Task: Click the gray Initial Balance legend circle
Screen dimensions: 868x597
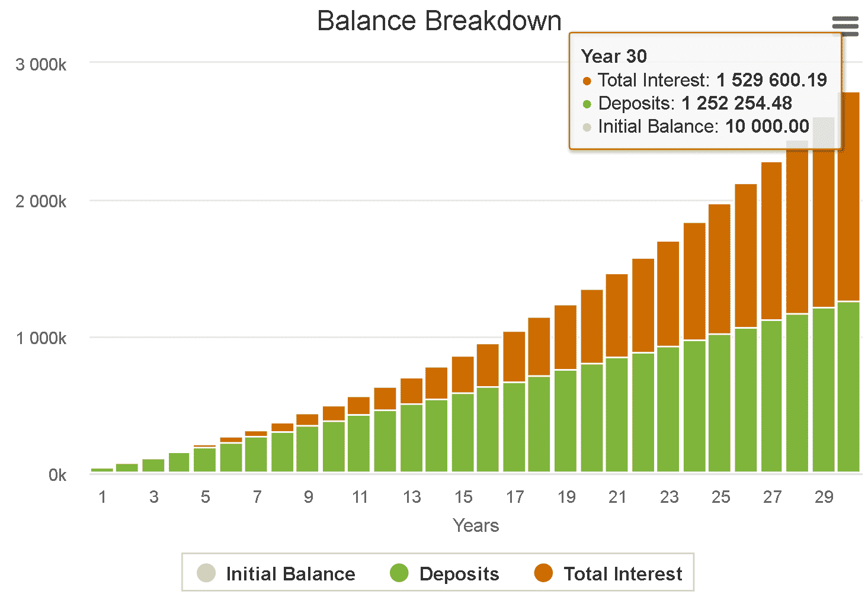Action: click(206, 573)
